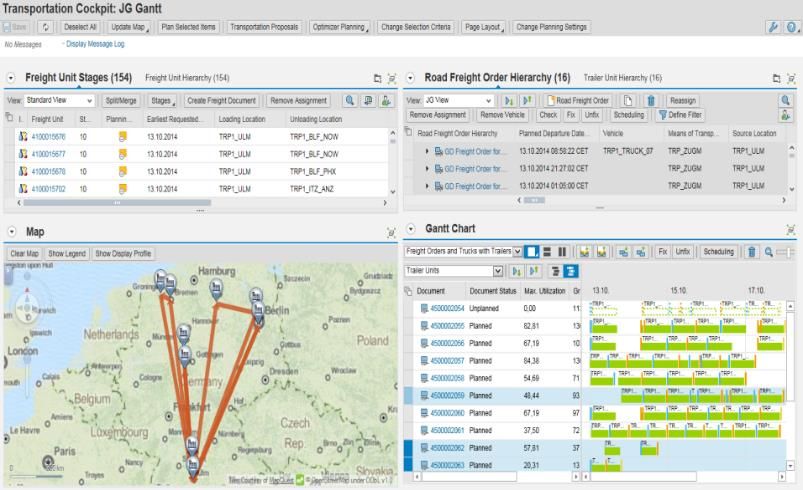The height and width of the screenshot is (490, 803).
Task: Click select-all icon in Freight Unit table header
Action: (9, 118)
